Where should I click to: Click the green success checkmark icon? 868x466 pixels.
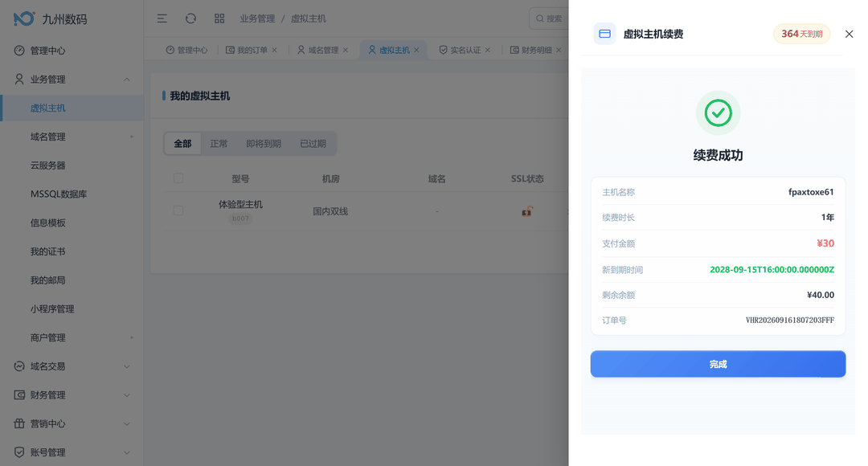[718, 113]
